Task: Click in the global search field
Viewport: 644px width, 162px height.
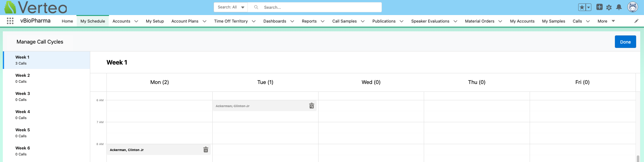Action: click(319, 7)
